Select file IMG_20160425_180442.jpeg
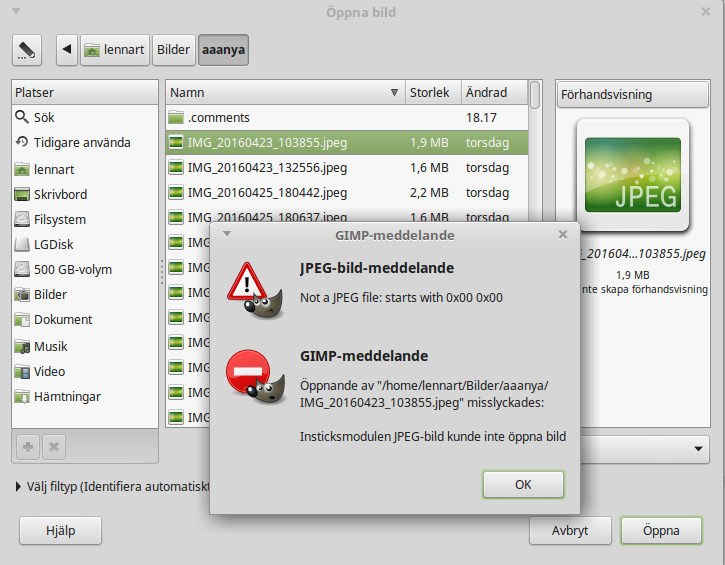This screenshot has height=565, width=725. [347, 192]
